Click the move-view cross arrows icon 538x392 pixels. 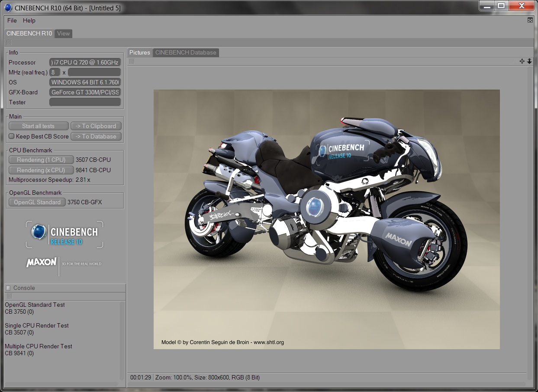tap(522, 61)
